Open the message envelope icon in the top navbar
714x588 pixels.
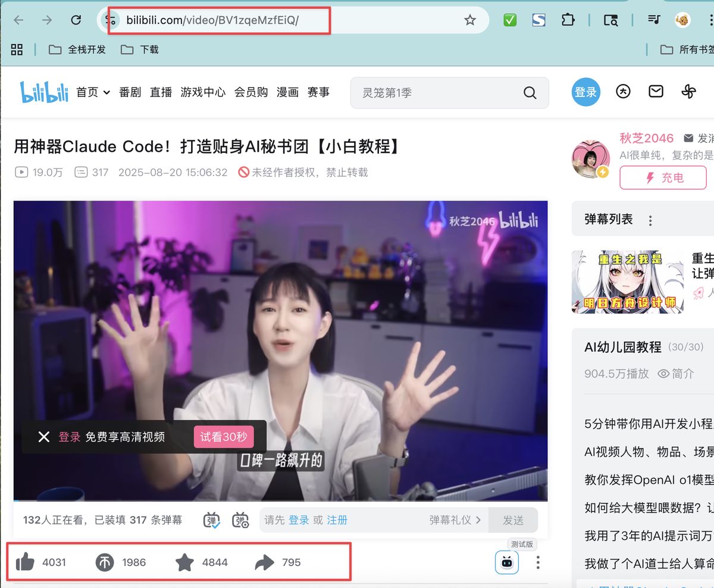point(656,91)
